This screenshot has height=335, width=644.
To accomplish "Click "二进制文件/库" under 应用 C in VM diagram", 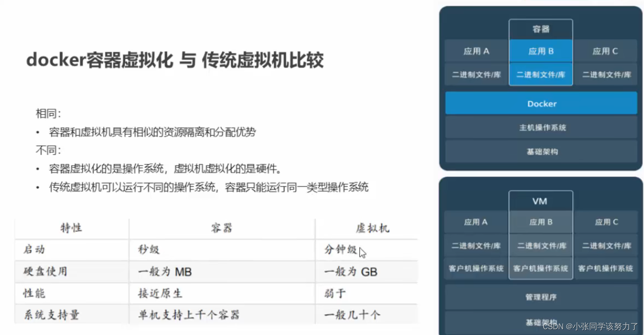I will pyautogui.click(x=606, y=246).
